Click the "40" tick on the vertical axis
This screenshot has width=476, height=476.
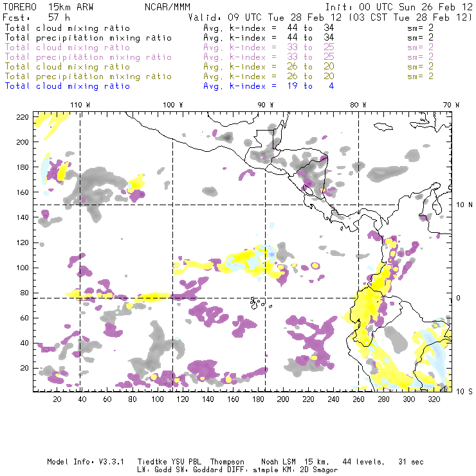pyautogui.click(x=24, y=343)
